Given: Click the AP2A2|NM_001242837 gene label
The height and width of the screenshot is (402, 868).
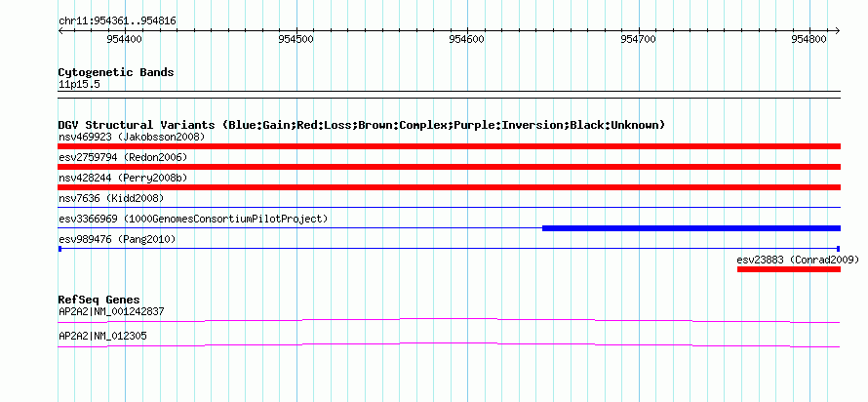Looking at the screenshot, I should 111,311.
